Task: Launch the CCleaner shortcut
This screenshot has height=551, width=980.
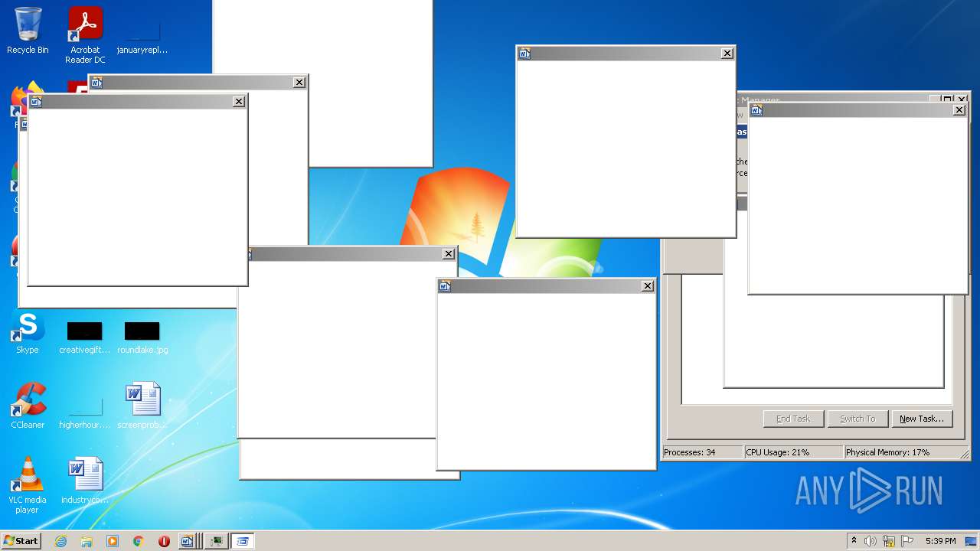Action: coord(28,406)
